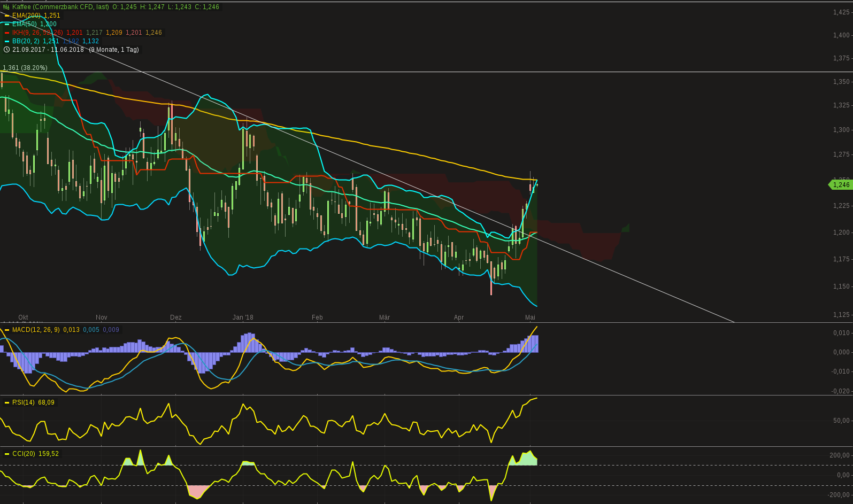Screen dimensions: 853x504
Task: Click the MACD signal value 0,005
Action: [91, 330]
